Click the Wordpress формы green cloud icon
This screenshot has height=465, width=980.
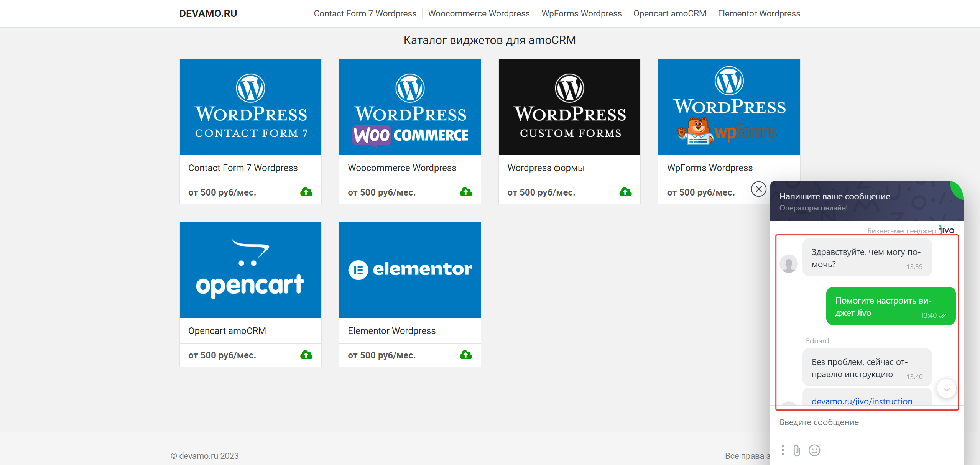click(x=625, y=192)
